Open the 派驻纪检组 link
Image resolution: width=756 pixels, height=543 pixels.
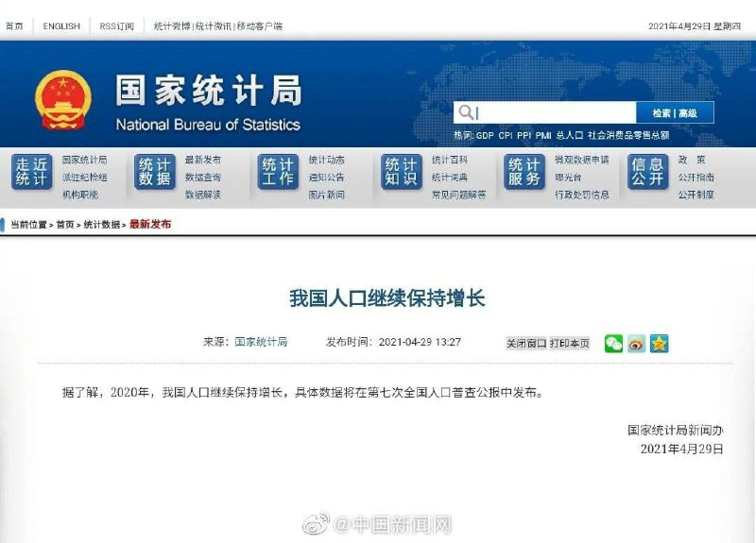85,178
